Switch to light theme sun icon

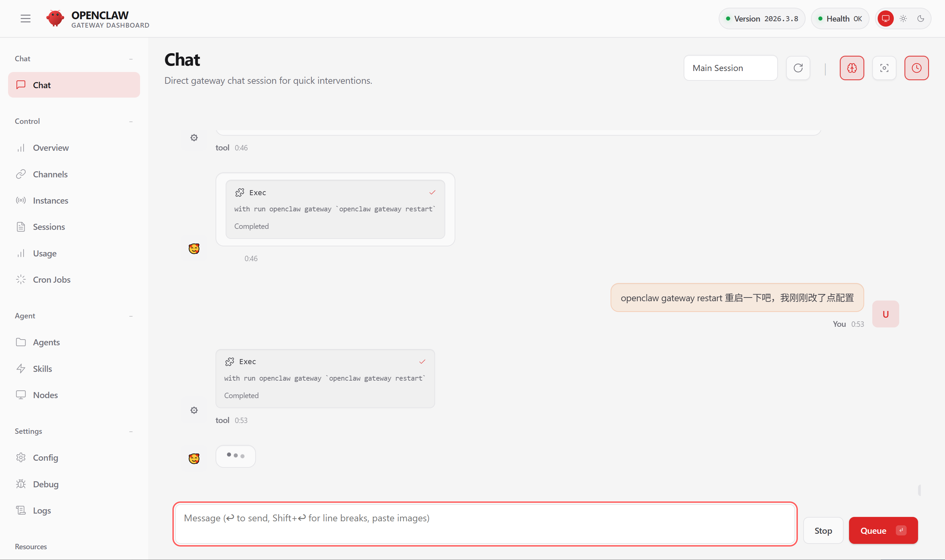(903, 19)
